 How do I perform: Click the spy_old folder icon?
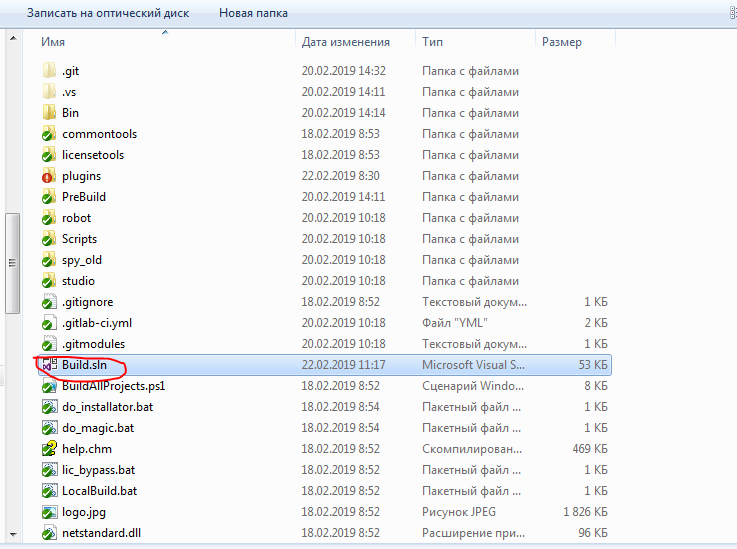tap(49, 260)
